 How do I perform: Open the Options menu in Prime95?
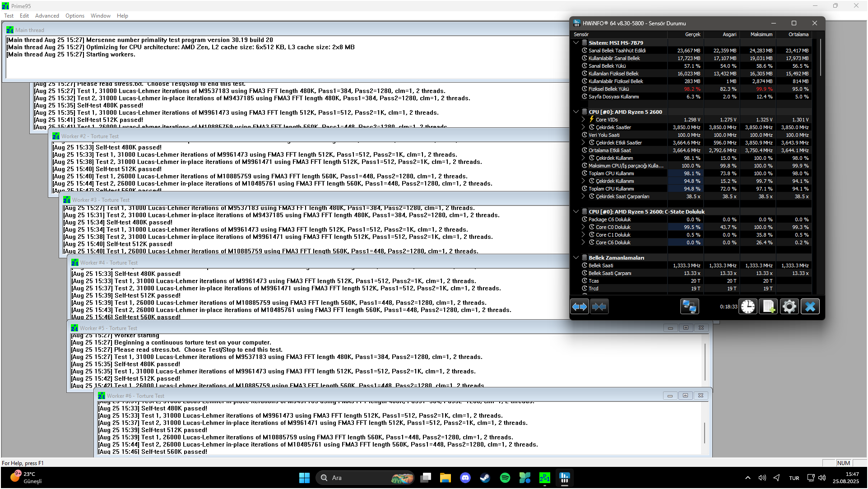click(75, 16)
